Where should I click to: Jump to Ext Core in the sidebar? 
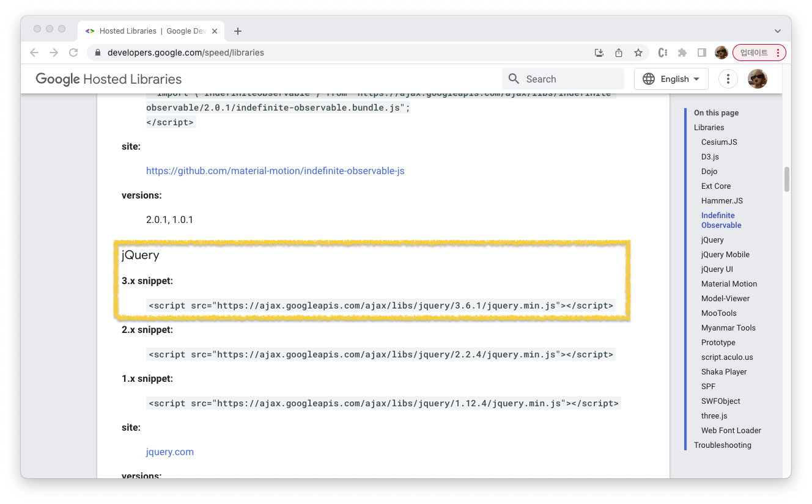pos(716,186)
